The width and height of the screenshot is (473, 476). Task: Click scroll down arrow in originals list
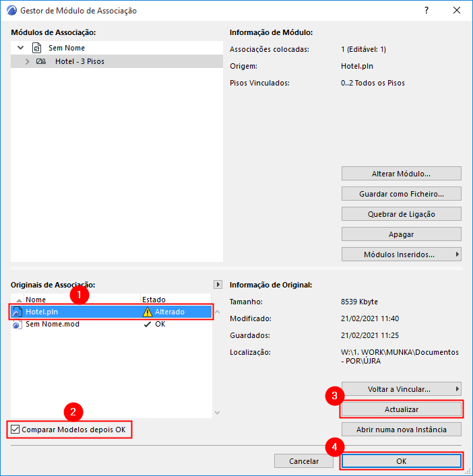pyautogui.click(x=218, y=412)
